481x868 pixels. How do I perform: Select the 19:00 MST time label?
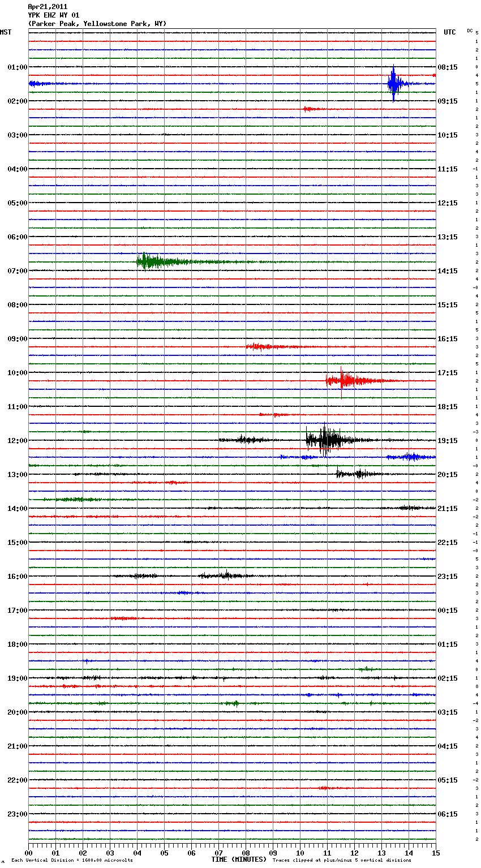click(x=18, y=678)
